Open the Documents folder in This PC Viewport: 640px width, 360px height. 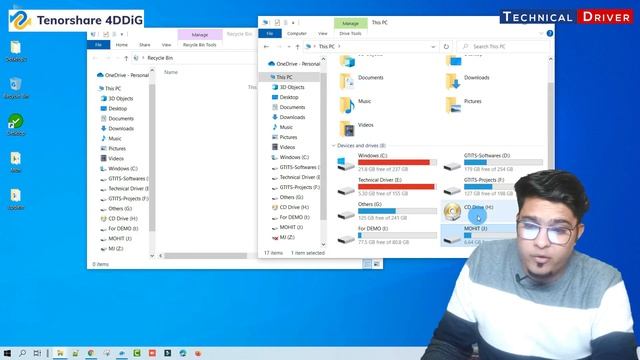361,81
